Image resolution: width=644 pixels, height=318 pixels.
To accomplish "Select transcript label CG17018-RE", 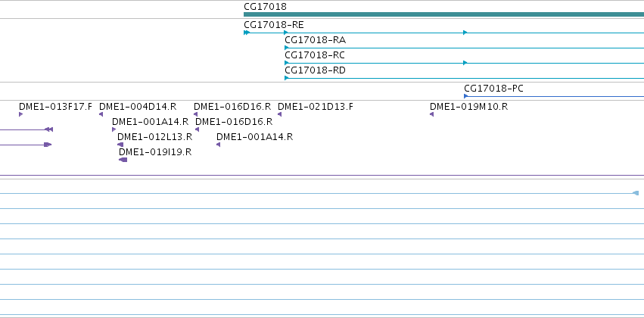I will 273,25.
